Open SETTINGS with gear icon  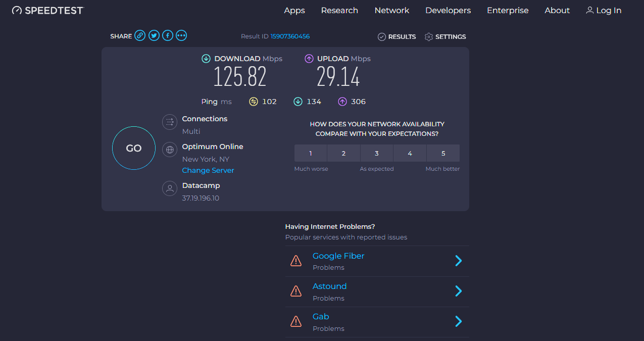point(445,37)
